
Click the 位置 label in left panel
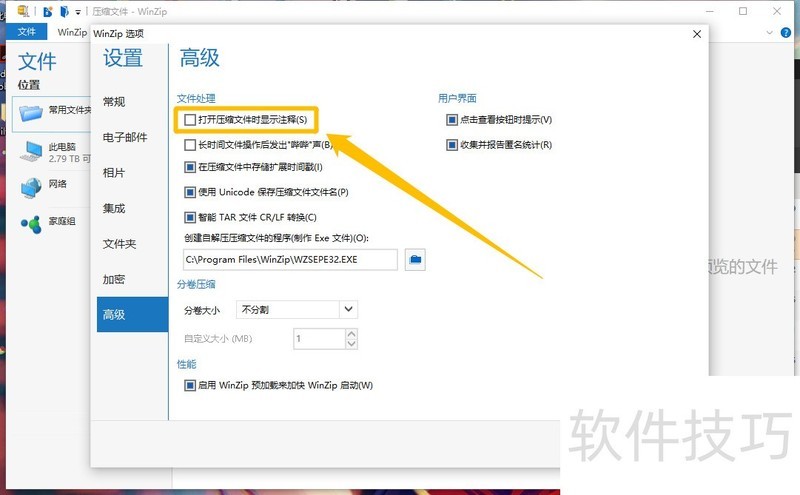pyautogui.click(x=29, y=85)
